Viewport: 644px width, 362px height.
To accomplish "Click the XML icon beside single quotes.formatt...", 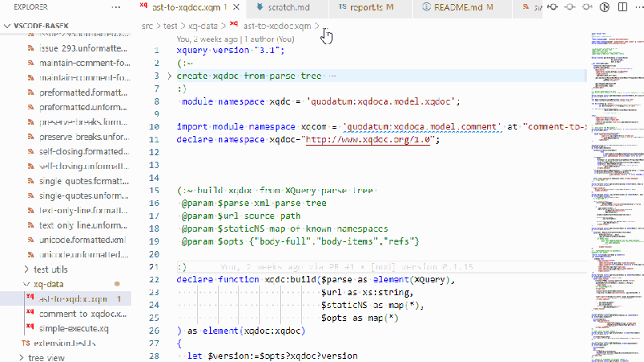I will pos(31,182).
